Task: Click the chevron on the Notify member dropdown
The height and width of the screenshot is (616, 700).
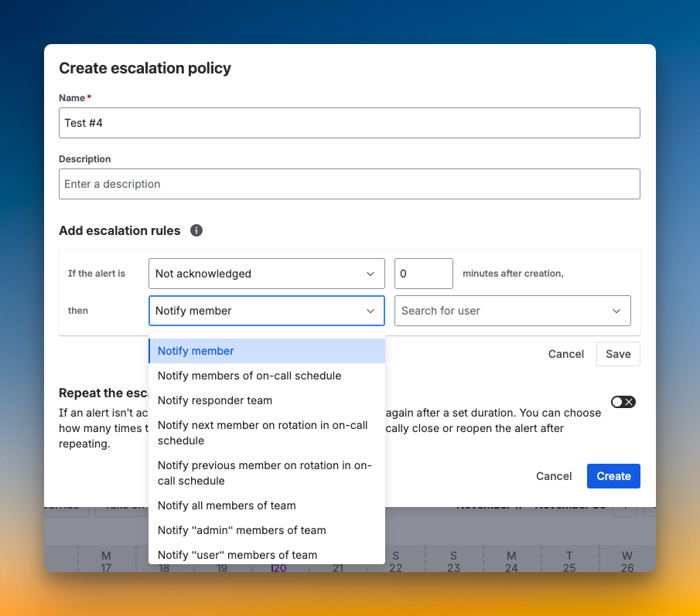Action: [370, 310]
